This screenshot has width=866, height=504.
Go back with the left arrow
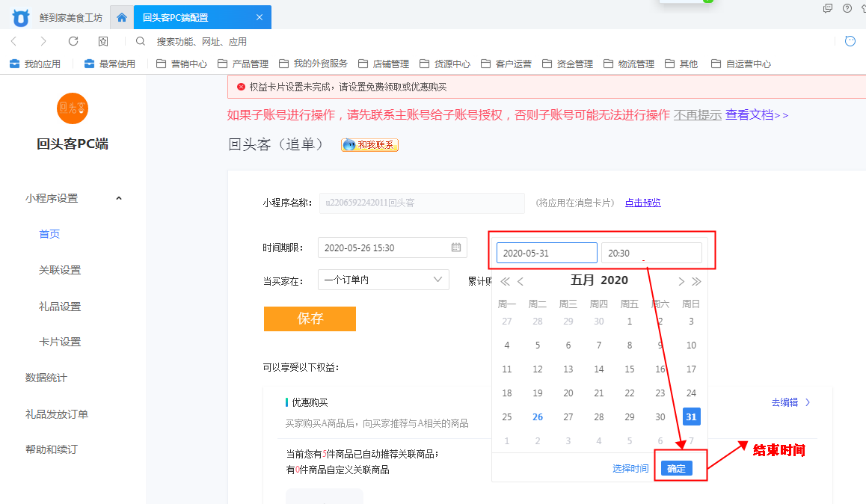pyautogui.click(x=14, y=41)
